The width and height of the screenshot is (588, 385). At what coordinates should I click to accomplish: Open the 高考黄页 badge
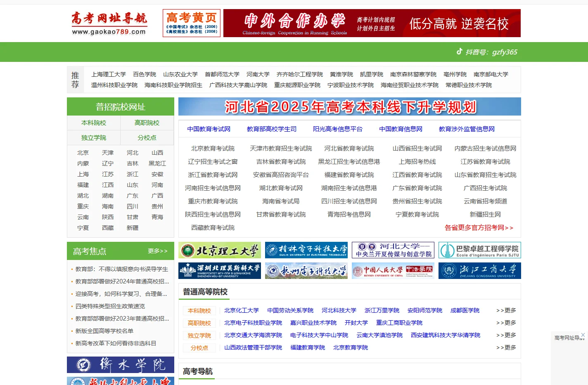192,23
